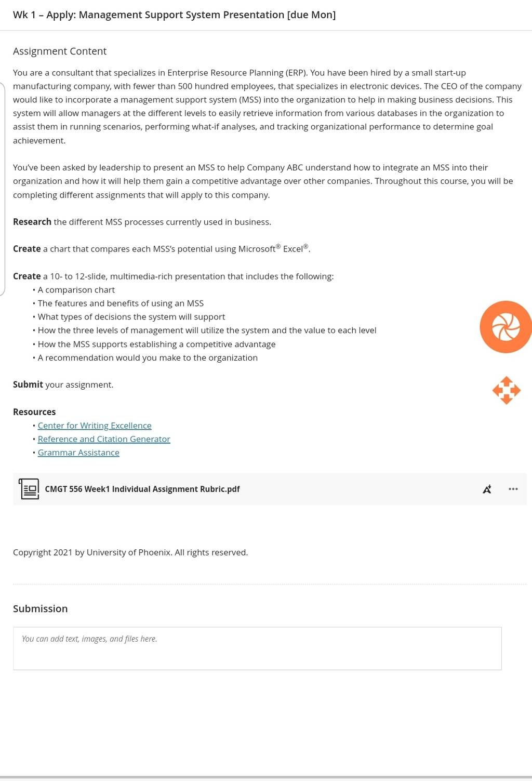Open the Center for Writing Excellence link
The image size is (532, 781).
pos(95,426)
